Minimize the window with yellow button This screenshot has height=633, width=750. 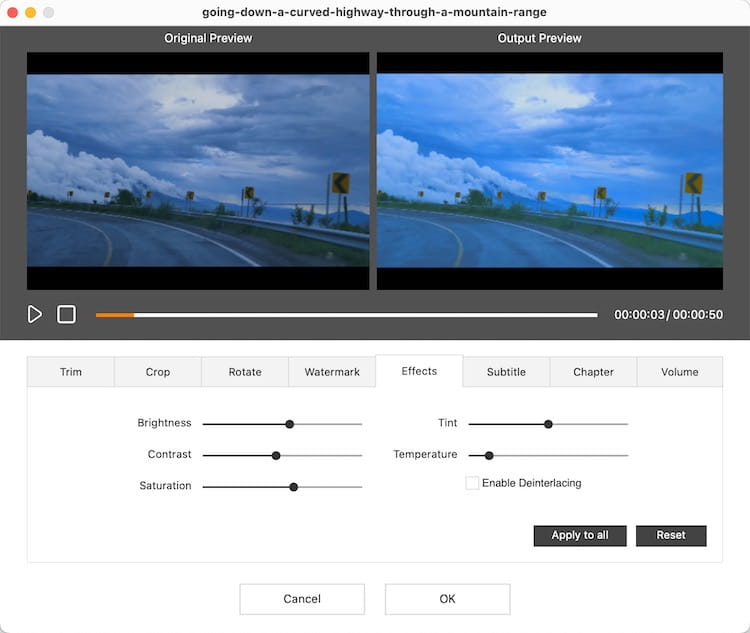[x=31, y=12]
